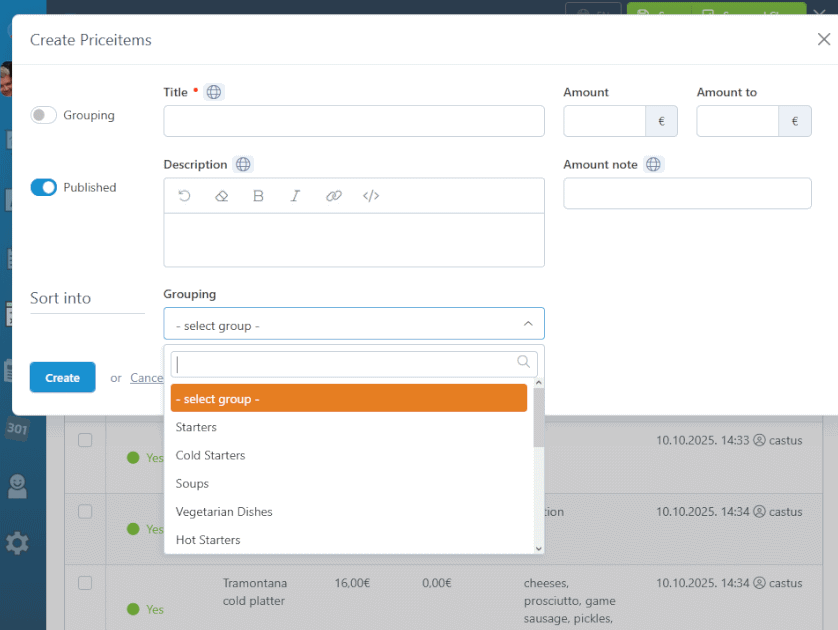Choose Cold Starters from the group list
This screenshot has width=838, height=630.
click(210, 455)
